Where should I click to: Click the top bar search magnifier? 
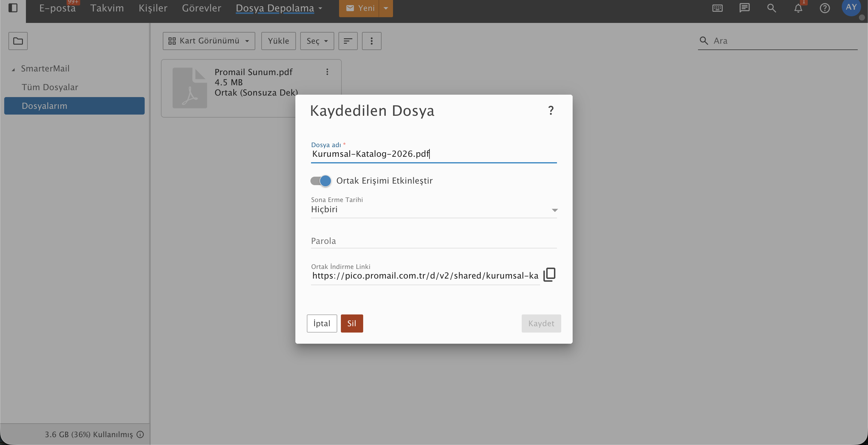[771, 8]
